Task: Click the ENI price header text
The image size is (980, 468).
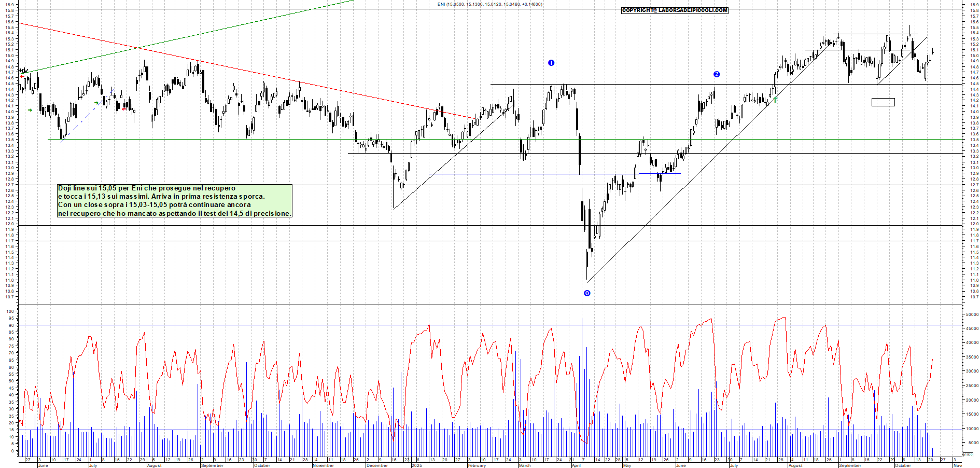Action: tap(489, 4)
